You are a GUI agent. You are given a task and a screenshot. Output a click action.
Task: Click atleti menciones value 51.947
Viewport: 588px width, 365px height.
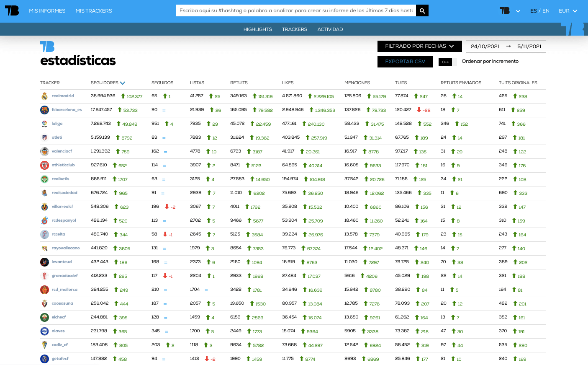point(351,137)
